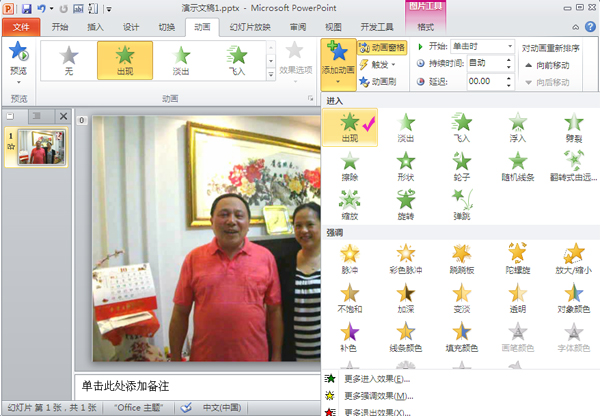600x416 pixels.
Task: Increase 持续时间 duration with up stepper
Action: (509, 60)
